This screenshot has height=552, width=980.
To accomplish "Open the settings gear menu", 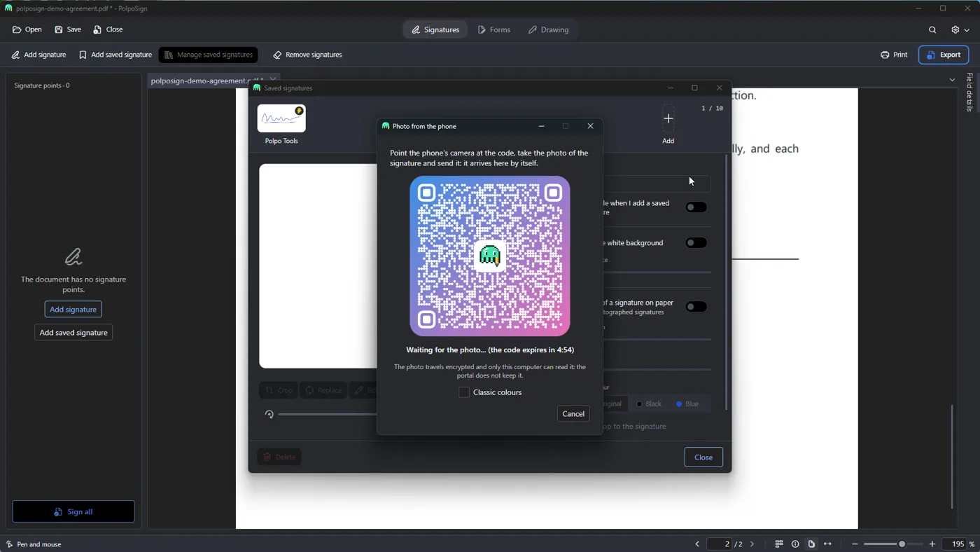I will click(x=960, y=30).
